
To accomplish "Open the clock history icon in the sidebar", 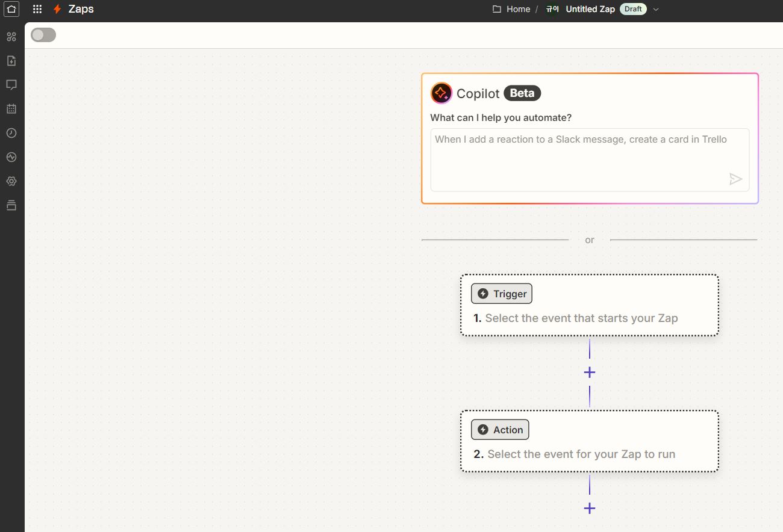I will [x=11, y=133].
